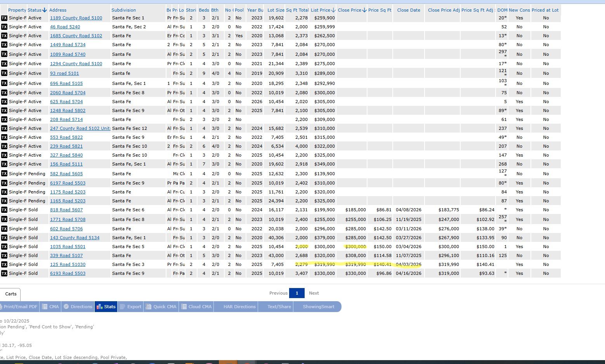Click the HAR Directions button

pyautogui.click(x=239, y=307)
